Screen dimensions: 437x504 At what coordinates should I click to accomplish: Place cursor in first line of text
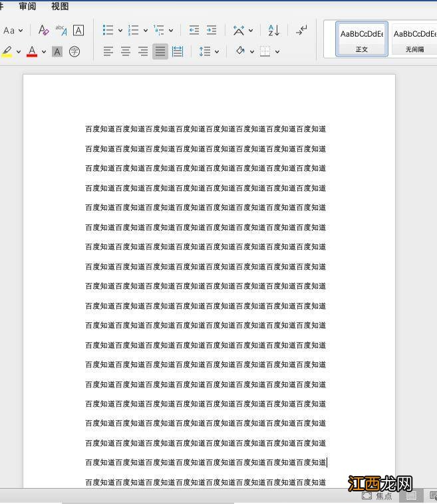tap(206, 129)
